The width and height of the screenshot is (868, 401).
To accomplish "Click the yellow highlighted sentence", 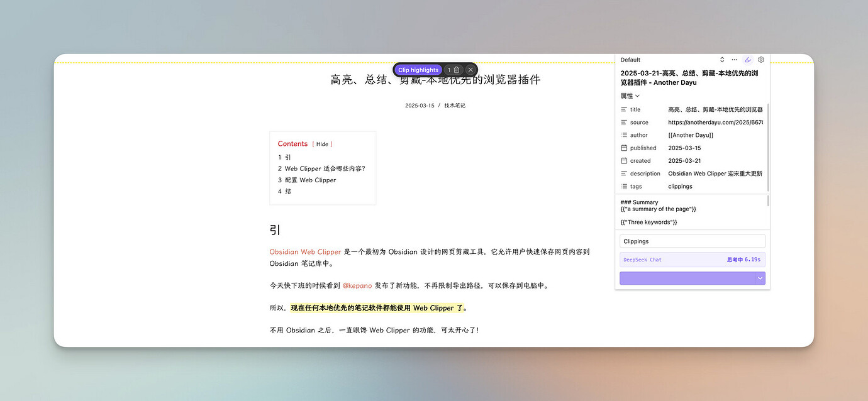I will [x=379, y=308].
